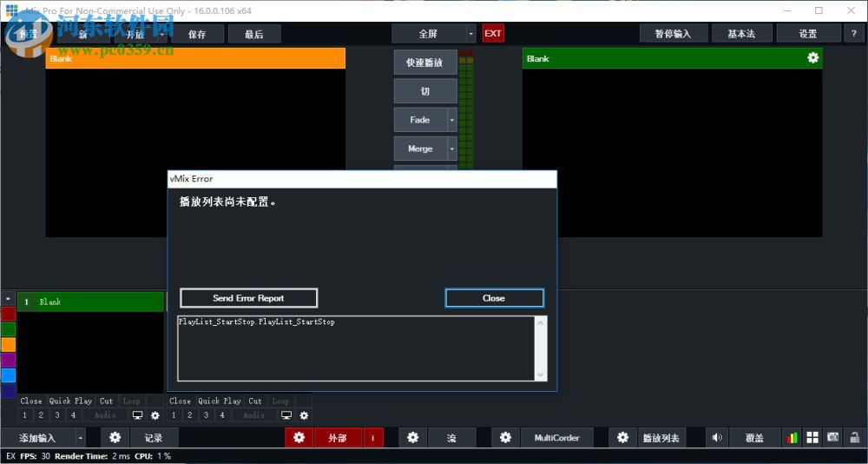The height and width of the screenshot is (464, 868).
Task: Open fullscreen monitor icon on input 1
Action: [138, 414]
